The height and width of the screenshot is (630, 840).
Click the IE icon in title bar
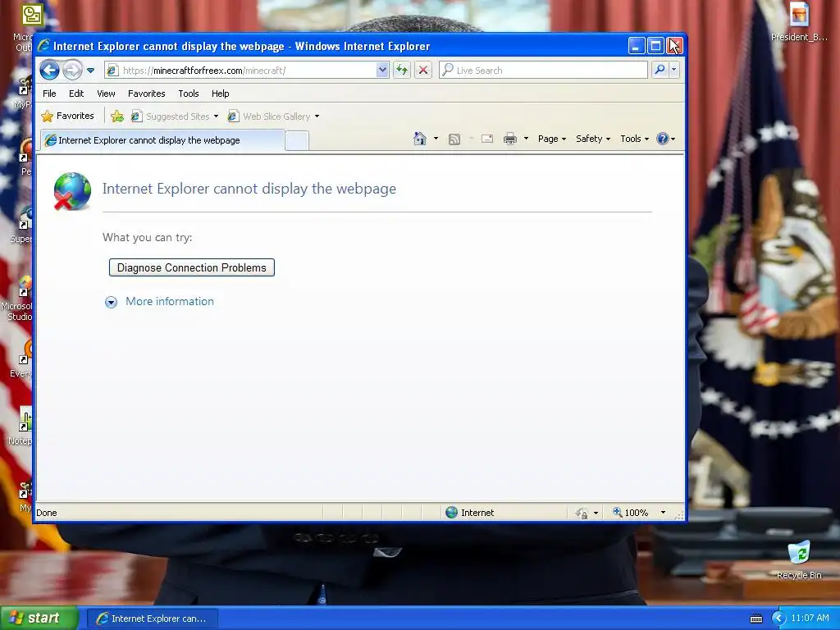click(x=43, y=46)
